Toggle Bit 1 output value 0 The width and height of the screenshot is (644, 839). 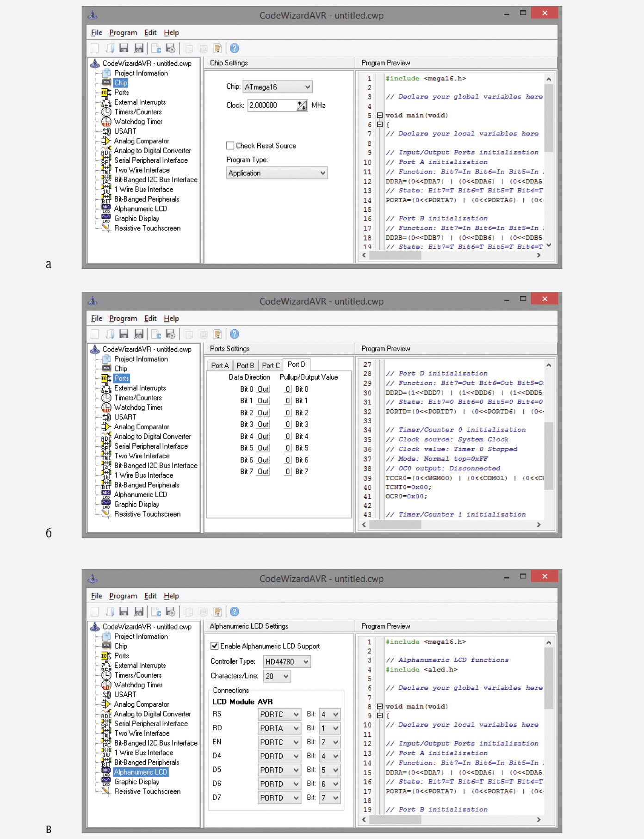tap(288, 401)
